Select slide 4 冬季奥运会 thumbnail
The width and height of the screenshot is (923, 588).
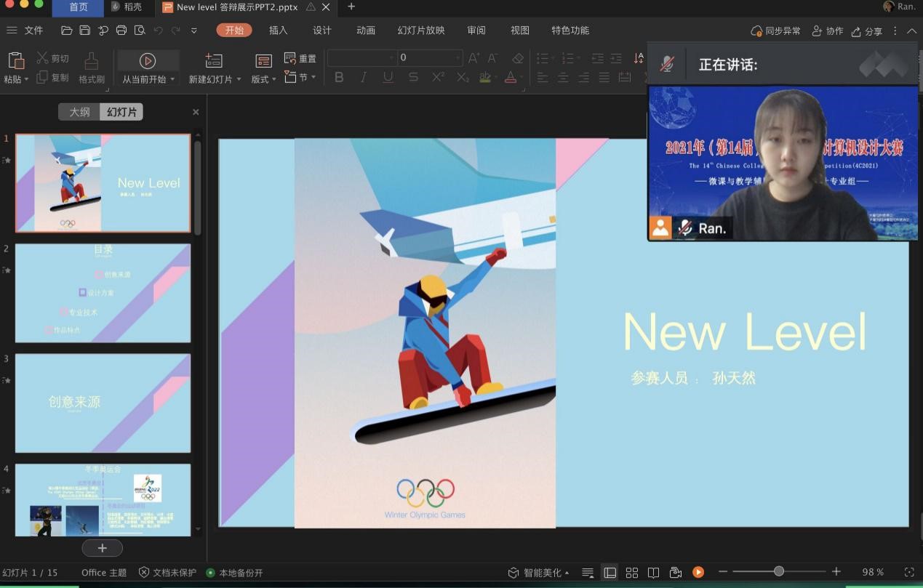(103, 500)
